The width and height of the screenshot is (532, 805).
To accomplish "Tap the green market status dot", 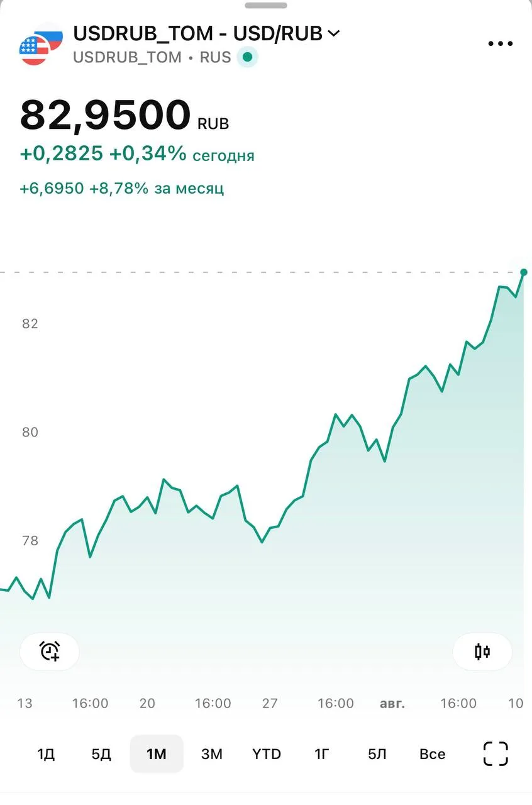I will (x=247, y=57).
